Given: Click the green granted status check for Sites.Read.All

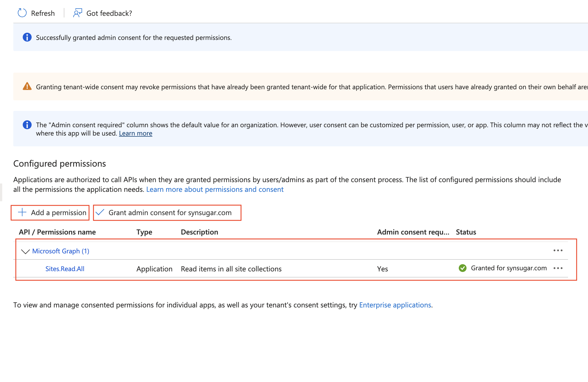Looking at the screenshot, I should pos(462,268).
